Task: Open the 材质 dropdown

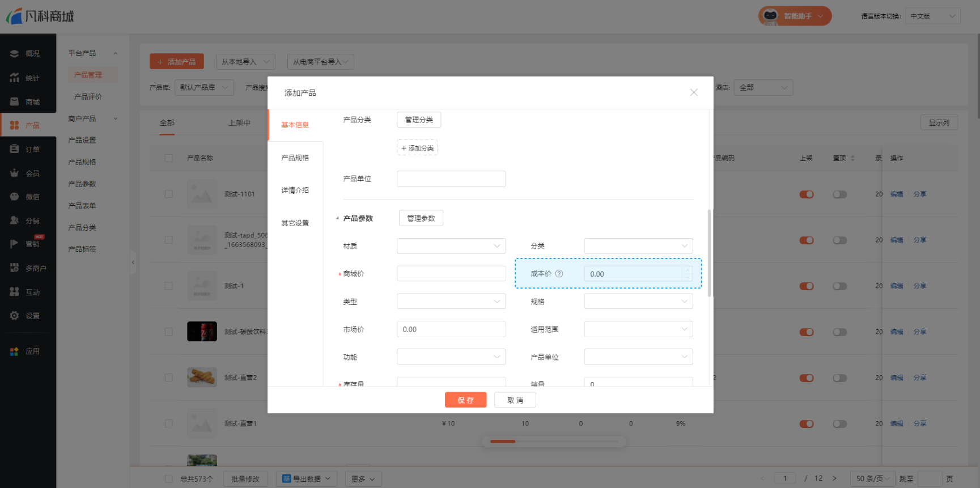Action: click(x=451, y=246)
